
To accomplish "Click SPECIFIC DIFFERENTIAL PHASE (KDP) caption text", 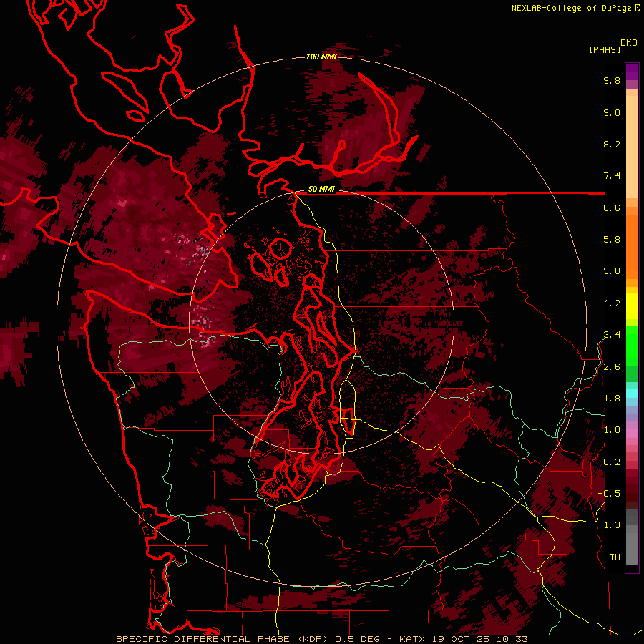I will [x=223, y=639].
